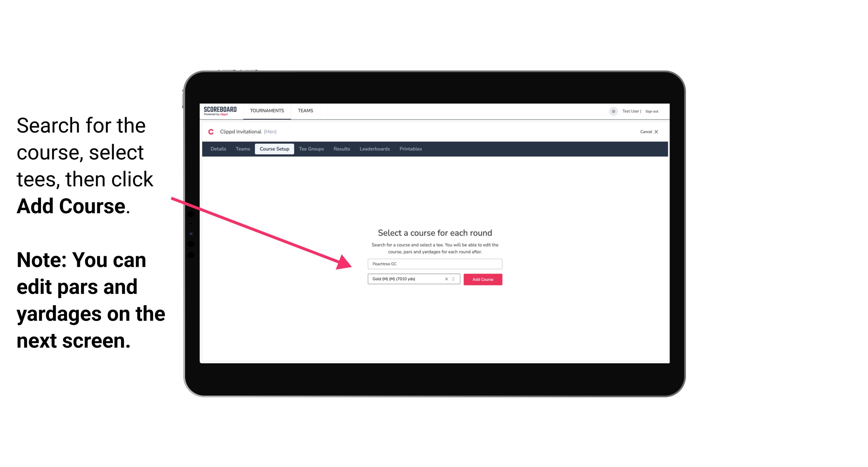The width and height of the screenshot is (868, 467).
Task: Click Sign out link
Action: pyautogui.click(x=652, y=111)
